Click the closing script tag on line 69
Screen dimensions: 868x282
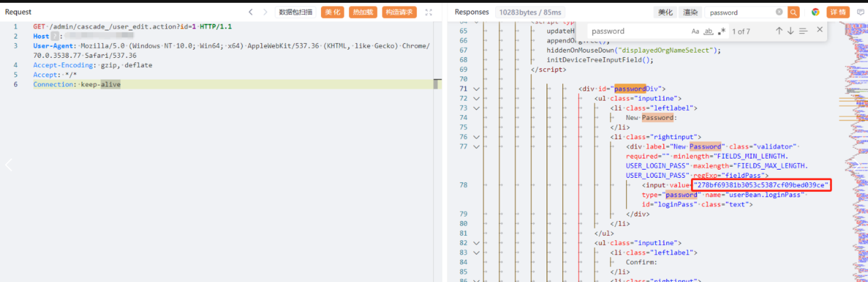click(x=548, y=70)
